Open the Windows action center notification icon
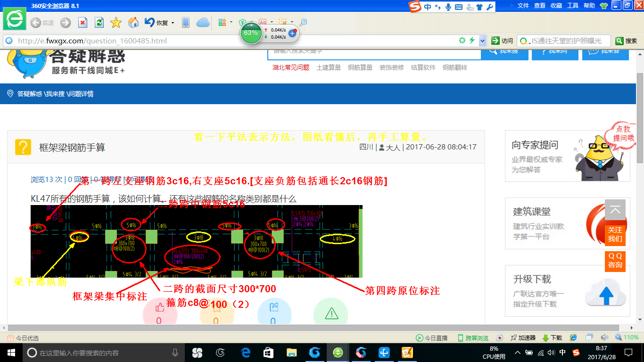 pyautogui.click(x=628, y=353)
